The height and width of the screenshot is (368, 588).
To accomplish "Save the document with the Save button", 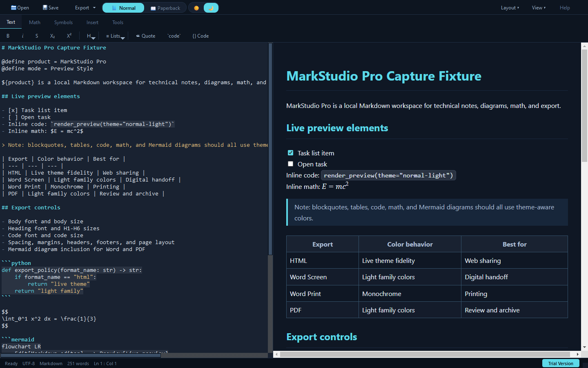I will pyautogui.click(x=51, y=8).
